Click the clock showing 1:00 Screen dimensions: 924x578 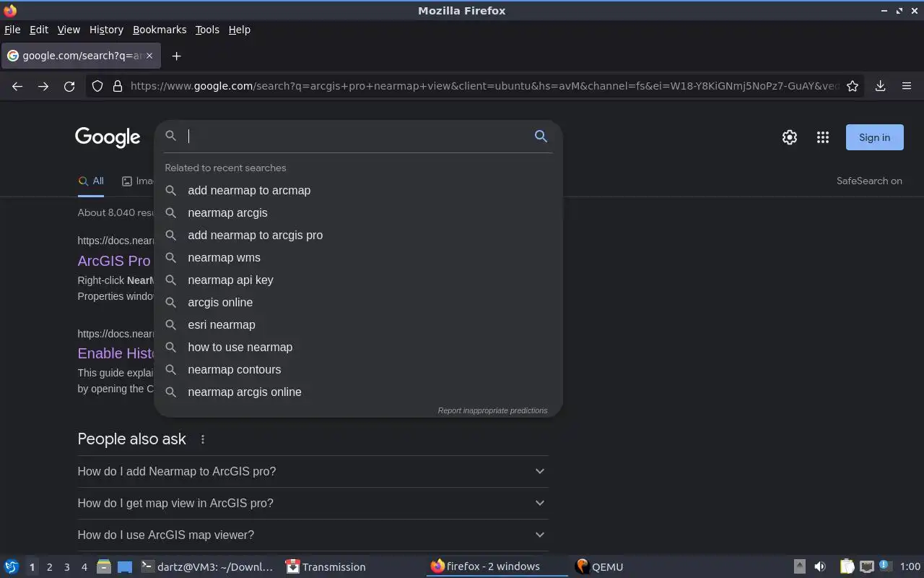coord(910,567)
